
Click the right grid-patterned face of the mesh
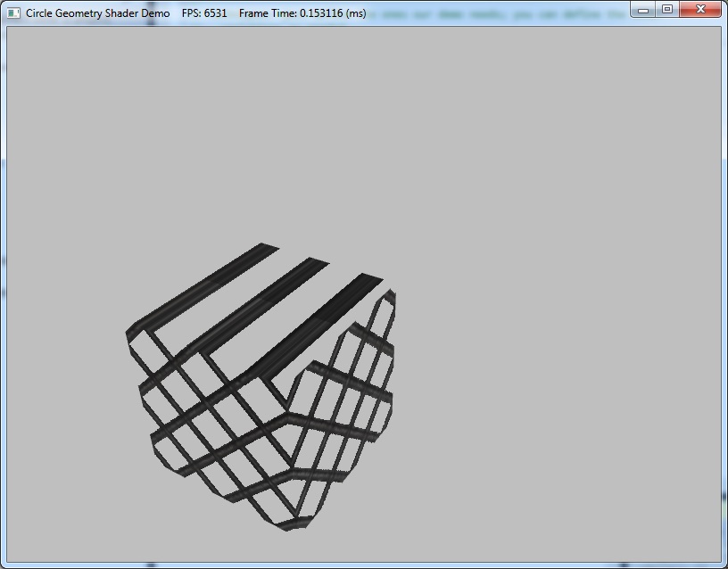[x=343, y=419]
